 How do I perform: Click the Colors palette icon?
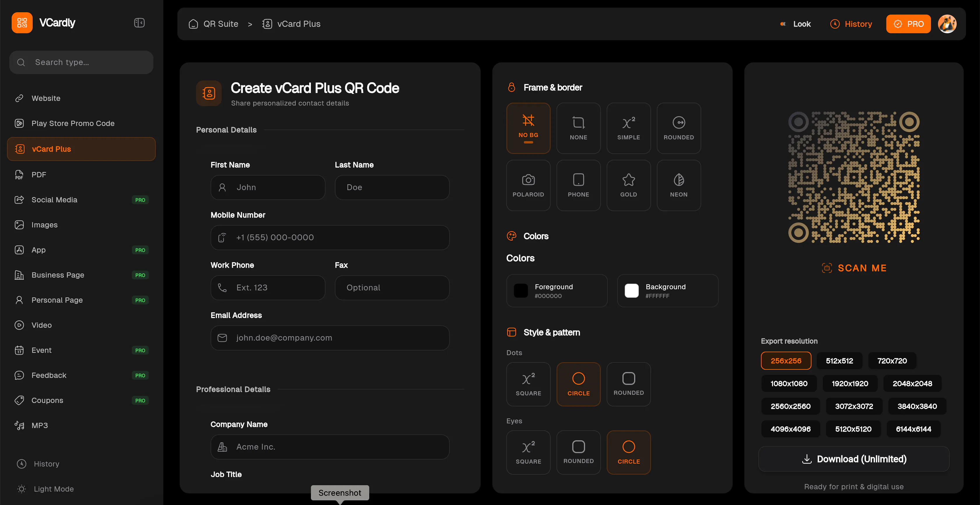[511, 236]
